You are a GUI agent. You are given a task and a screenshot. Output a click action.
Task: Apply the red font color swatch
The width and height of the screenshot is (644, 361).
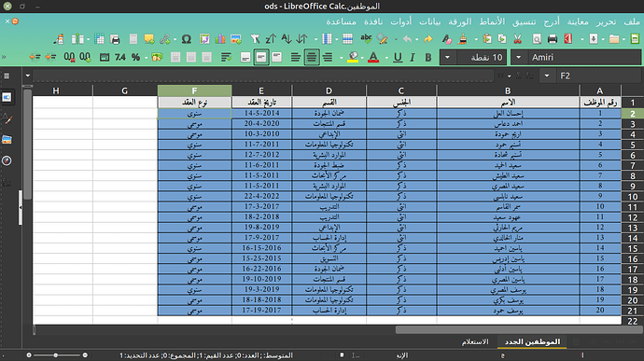pyautogui.click(x=373, y=57)
